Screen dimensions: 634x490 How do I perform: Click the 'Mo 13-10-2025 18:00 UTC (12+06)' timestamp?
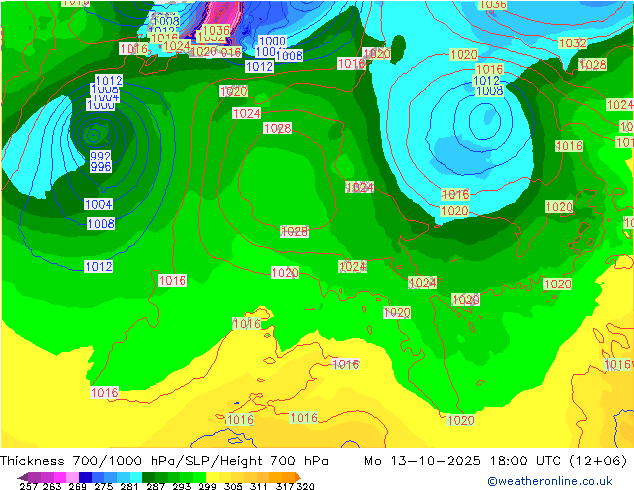[495, 461]
